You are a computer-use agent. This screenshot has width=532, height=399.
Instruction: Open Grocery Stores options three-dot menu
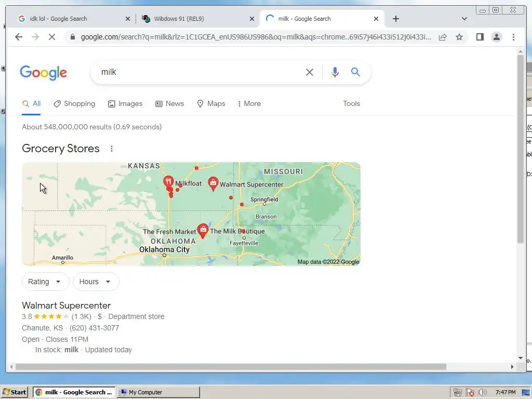(112, 149)
